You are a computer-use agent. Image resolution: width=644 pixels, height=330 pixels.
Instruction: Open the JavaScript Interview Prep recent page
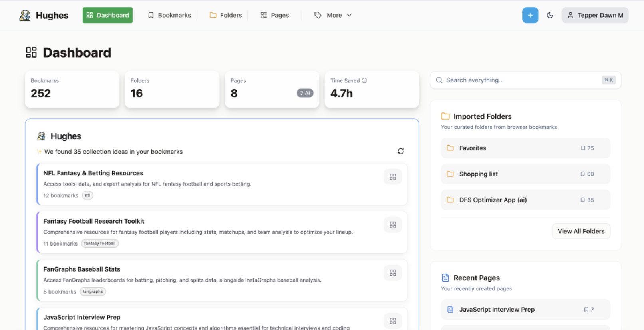[526, 310]
